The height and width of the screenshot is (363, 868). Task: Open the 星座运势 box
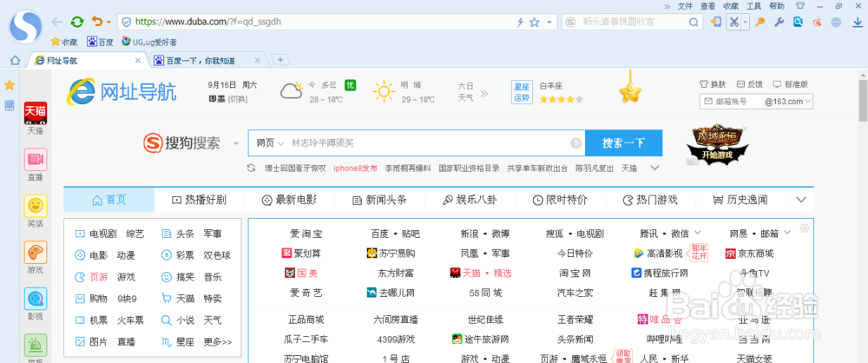[x=522, y=93]
